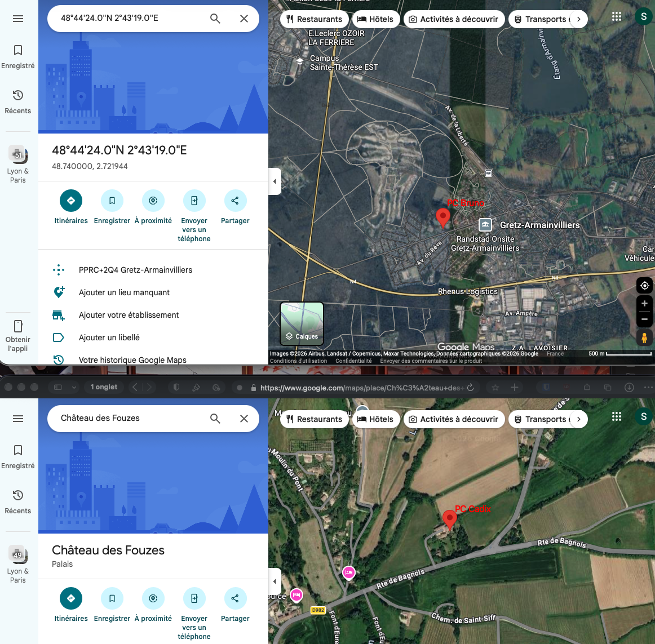
Task: Zoom in on the top map
Action: click(x=644, y=304)
